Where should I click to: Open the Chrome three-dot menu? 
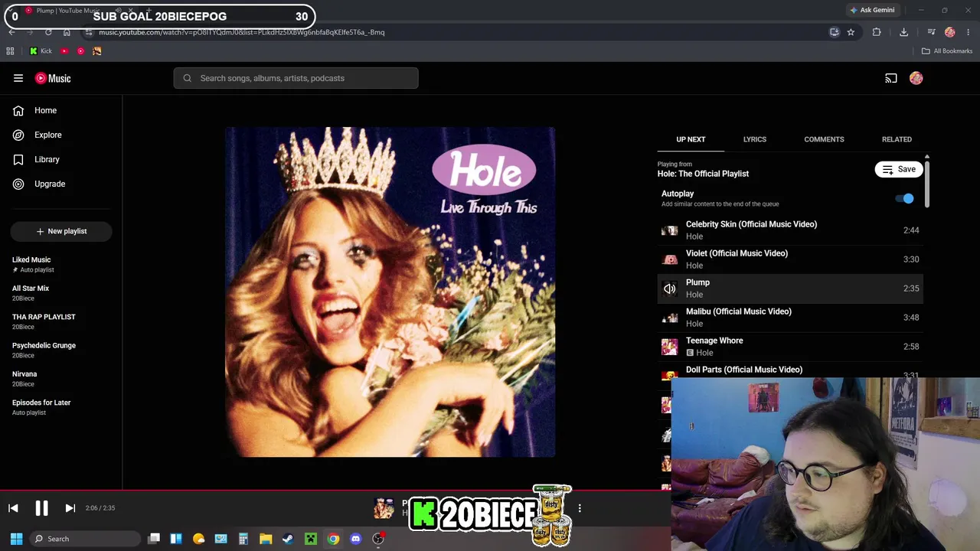969,32
